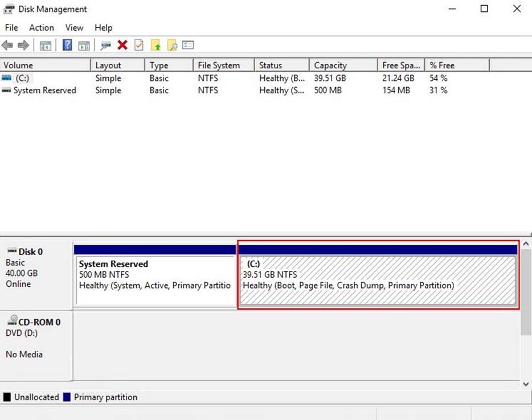The width and height of the screenshot is (532, 420).
Task: Click the drive icon beside System Reserved row
Action: pyautogui.click(x=6, y=90)
